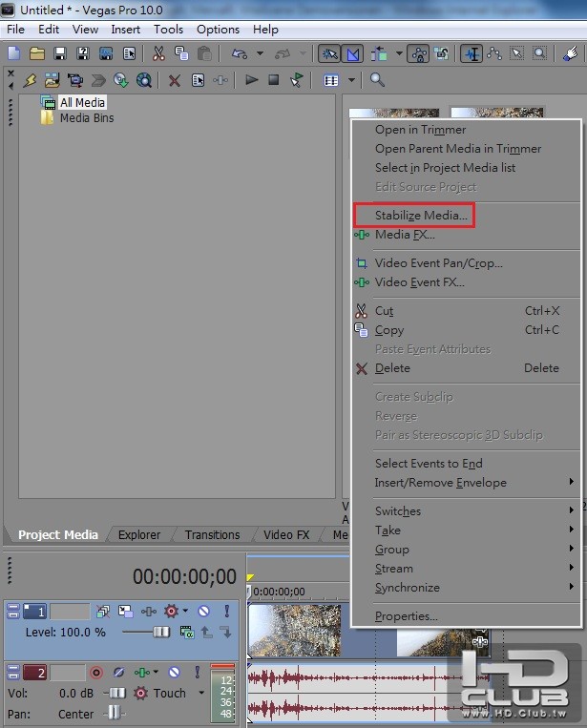Select the Normal Edit Tool

click(471, 53)
